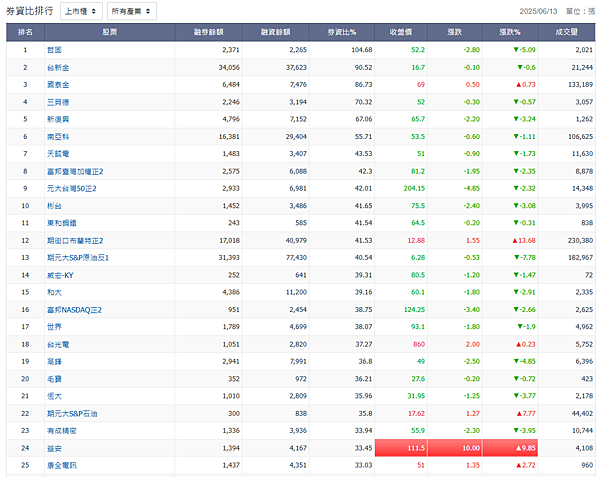Sort by the 漲跌 column header

[455, 32]
